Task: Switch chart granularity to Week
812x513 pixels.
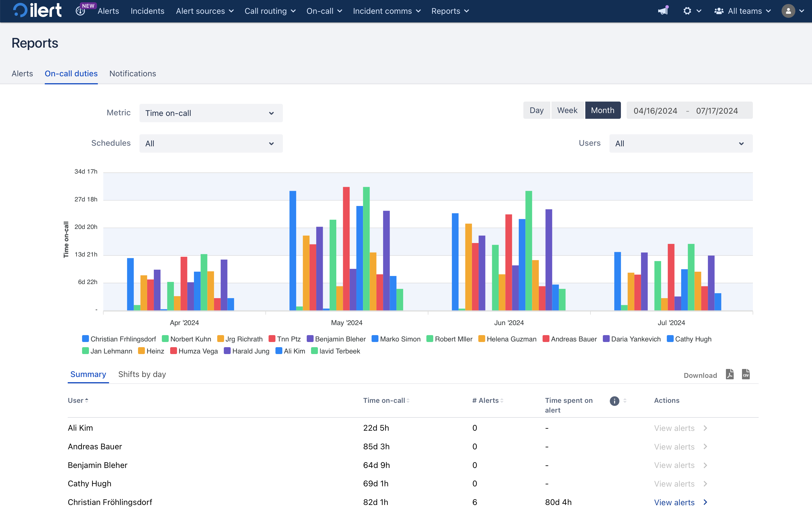Action: pos(567,110)
